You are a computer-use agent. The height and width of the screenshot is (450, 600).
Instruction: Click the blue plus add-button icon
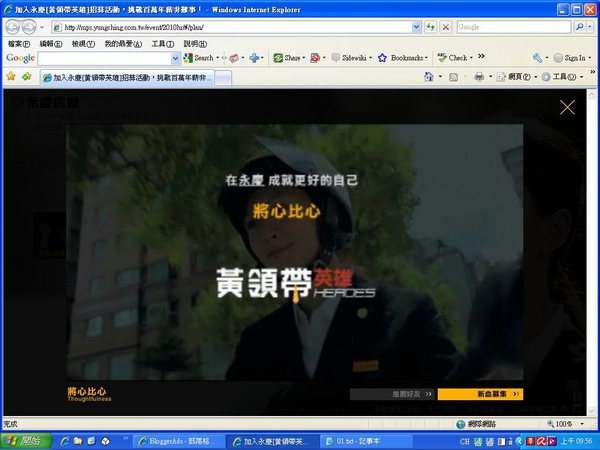tap(254, 58)
